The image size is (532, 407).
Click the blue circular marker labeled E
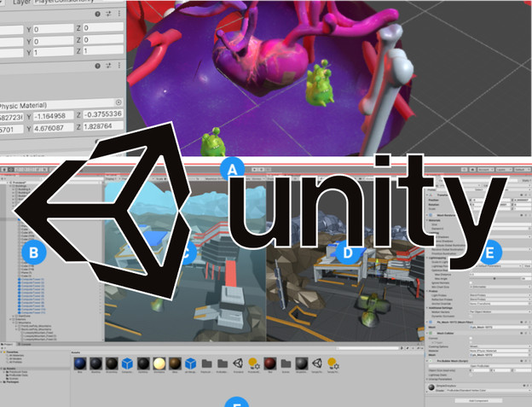coord(489,252)
